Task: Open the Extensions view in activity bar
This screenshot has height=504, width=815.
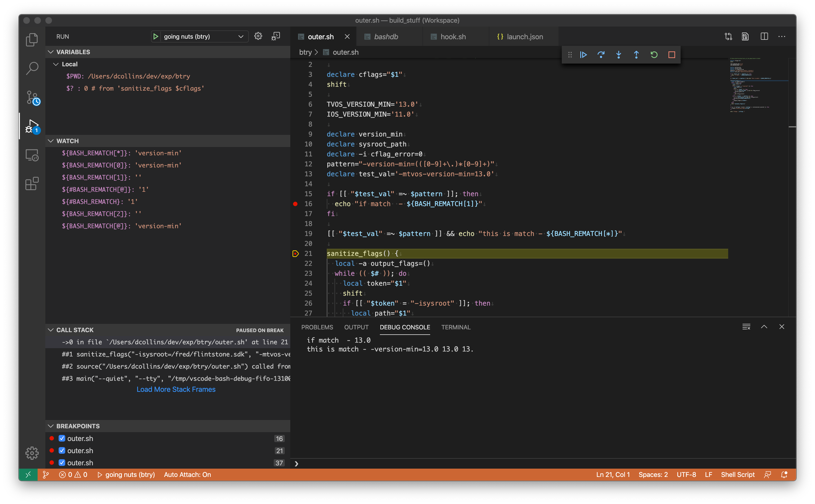Action: pos(32,184)
